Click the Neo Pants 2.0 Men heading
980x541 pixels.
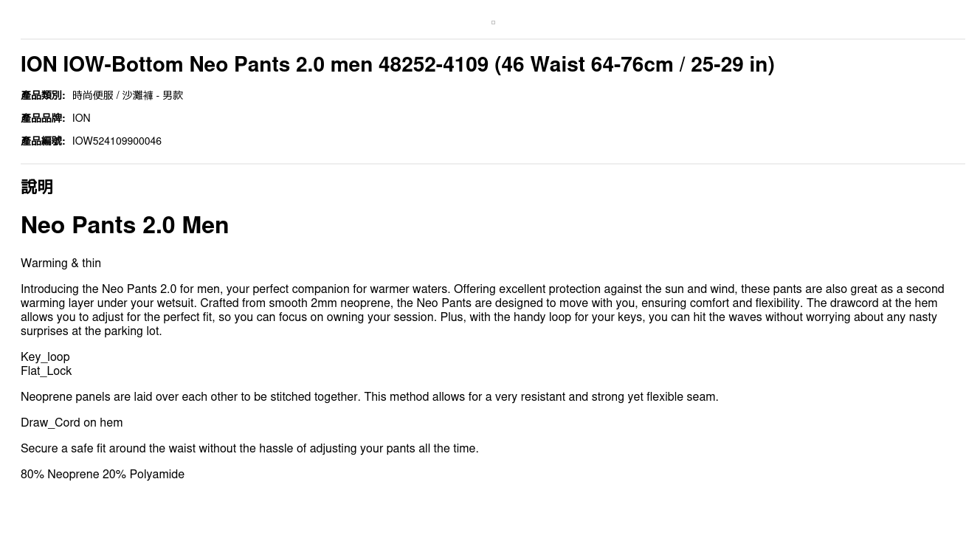[x=125, y=225]
